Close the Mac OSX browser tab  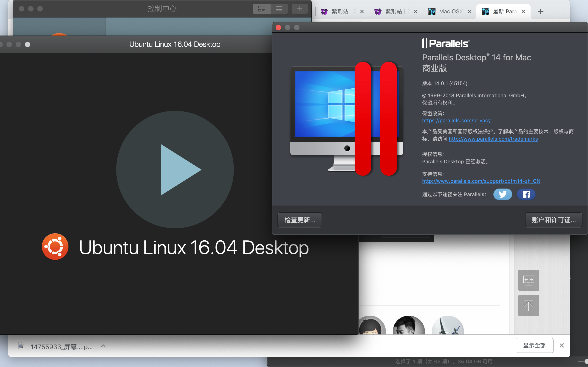[x=469, y=11]
